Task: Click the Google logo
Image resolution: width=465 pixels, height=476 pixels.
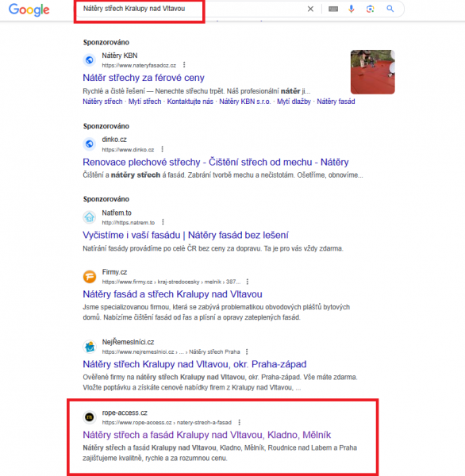Action: coord(29,10)
